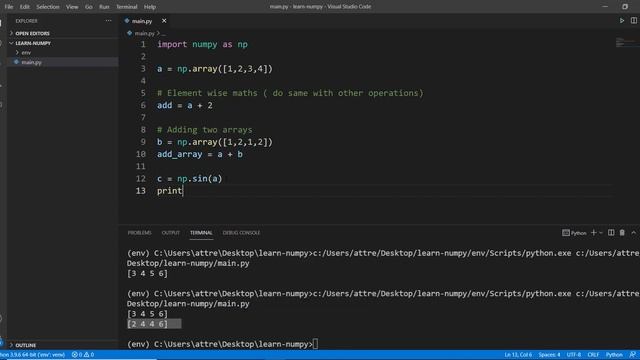Place the cursor on line 1 import statement

[202, 44]
